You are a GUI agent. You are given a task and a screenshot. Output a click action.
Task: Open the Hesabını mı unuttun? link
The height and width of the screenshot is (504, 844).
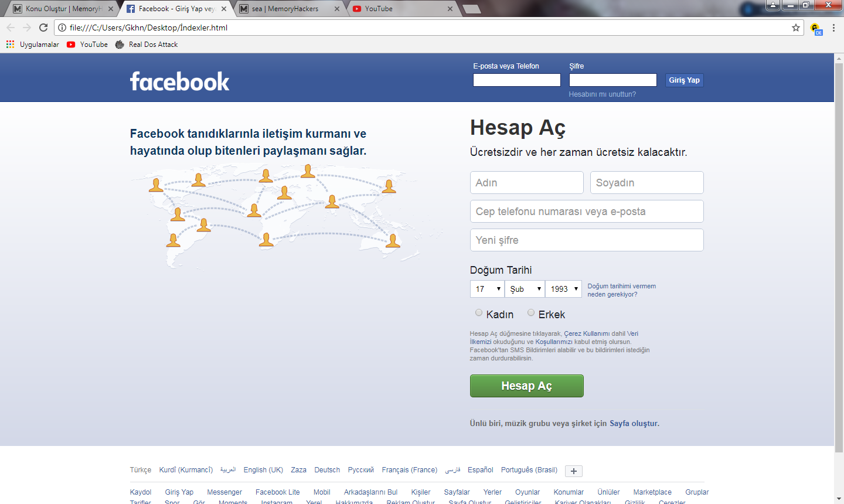tap(602, 94)
